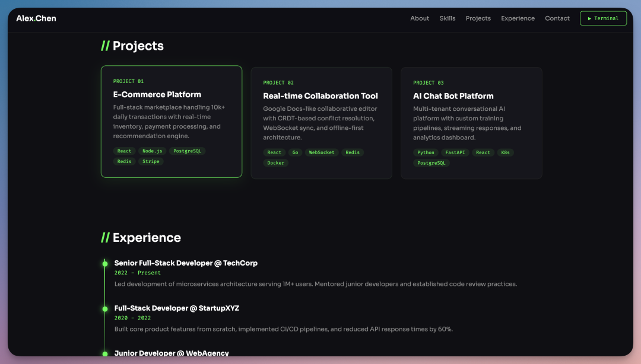Select the WebSocket tag chip
Screen dimensions: 641x364
322,152
